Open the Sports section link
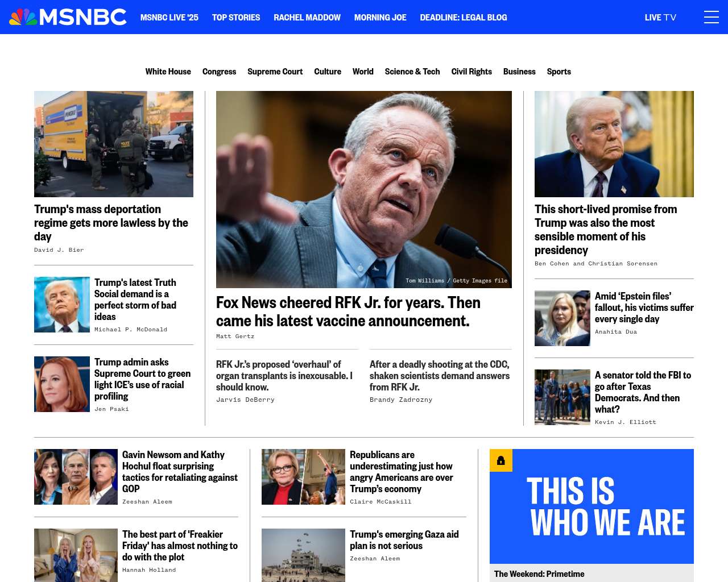The width and height of the screenshot is (728, 582). click(x=559, y=72)
